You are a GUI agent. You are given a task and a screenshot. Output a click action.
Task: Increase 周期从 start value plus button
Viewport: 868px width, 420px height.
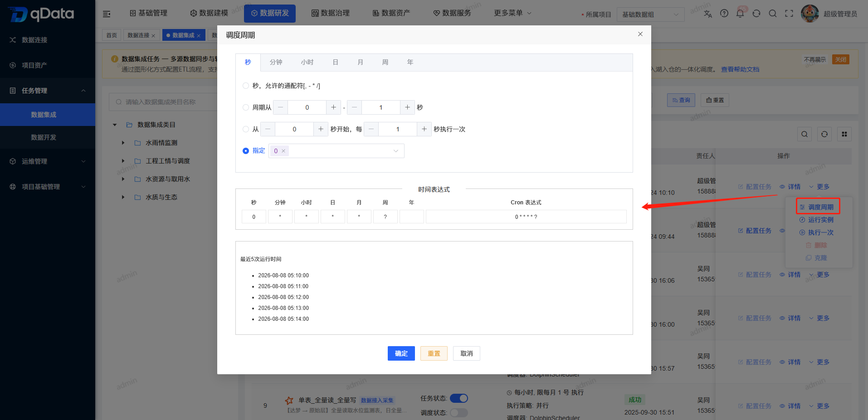(x=333, y=107)
